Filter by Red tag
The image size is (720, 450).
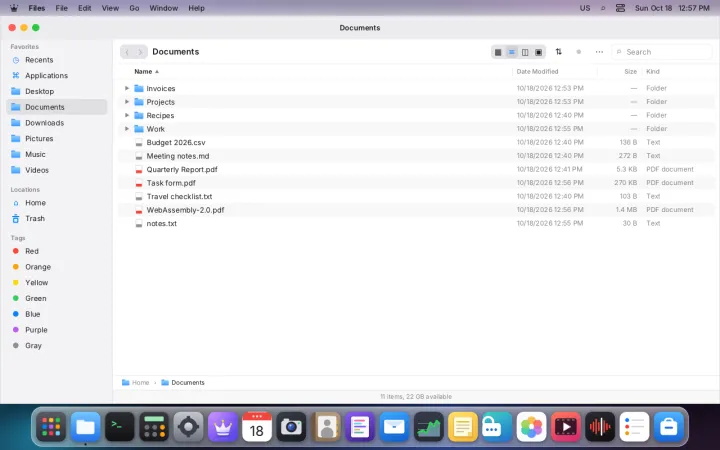pyautogui.click(x=56, y=251)
